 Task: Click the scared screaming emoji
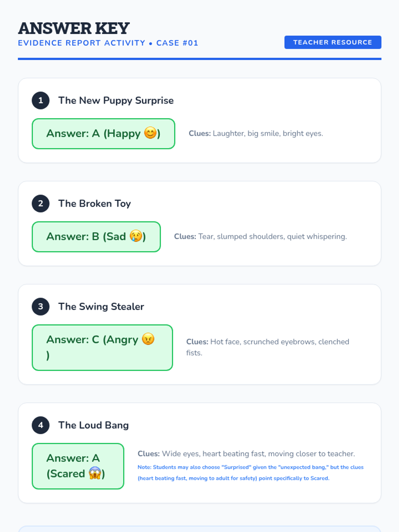[x=95, y=473]
